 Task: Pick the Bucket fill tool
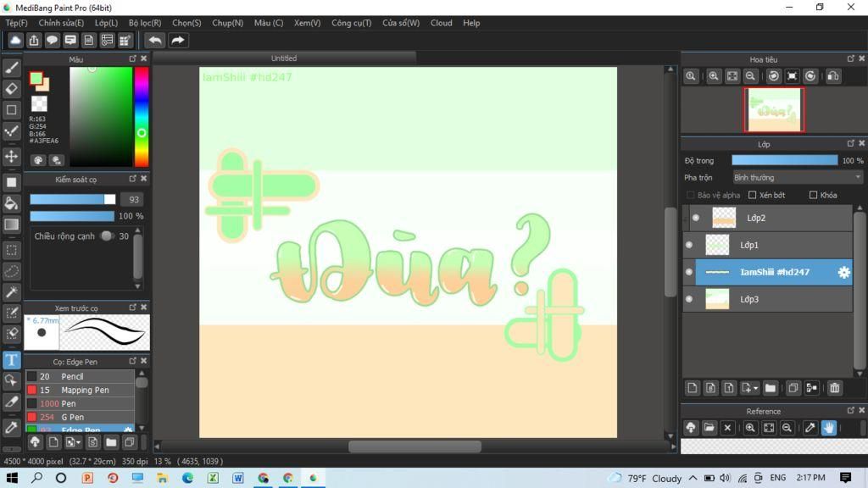coord(12,203)
